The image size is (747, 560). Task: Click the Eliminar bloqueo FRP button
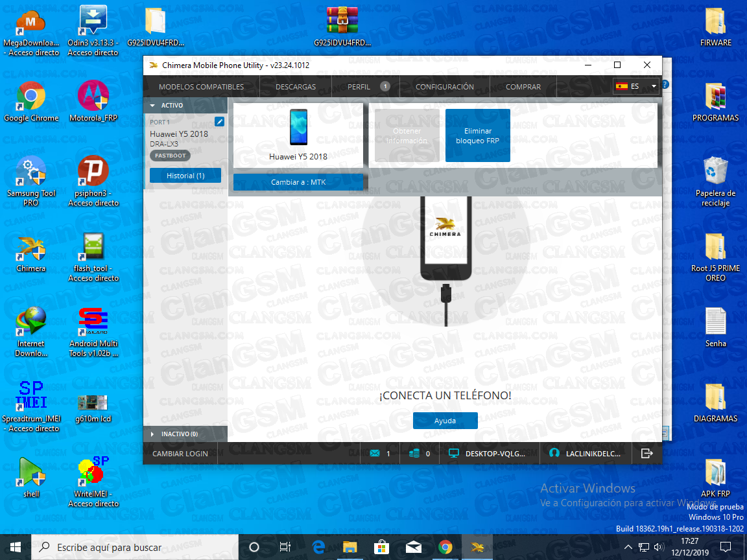[x=478, y=135]
